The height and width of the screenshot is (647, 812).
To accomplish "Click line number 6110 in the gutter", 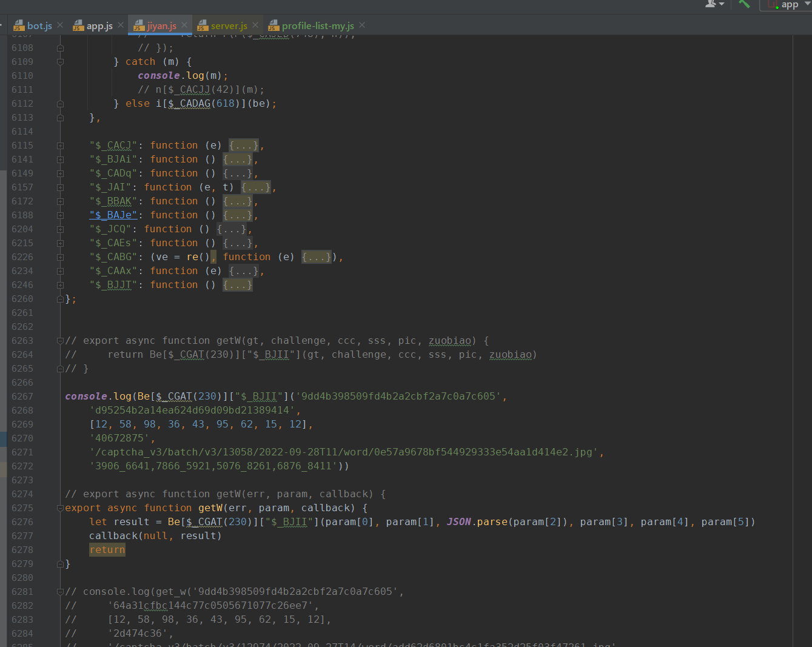I will coord(22,76).
